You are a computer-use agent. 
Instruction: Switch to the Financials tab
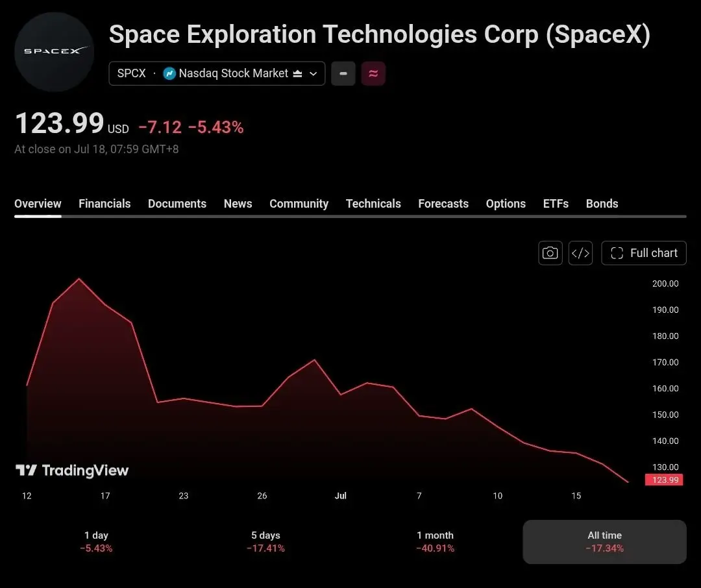[105, 203]
